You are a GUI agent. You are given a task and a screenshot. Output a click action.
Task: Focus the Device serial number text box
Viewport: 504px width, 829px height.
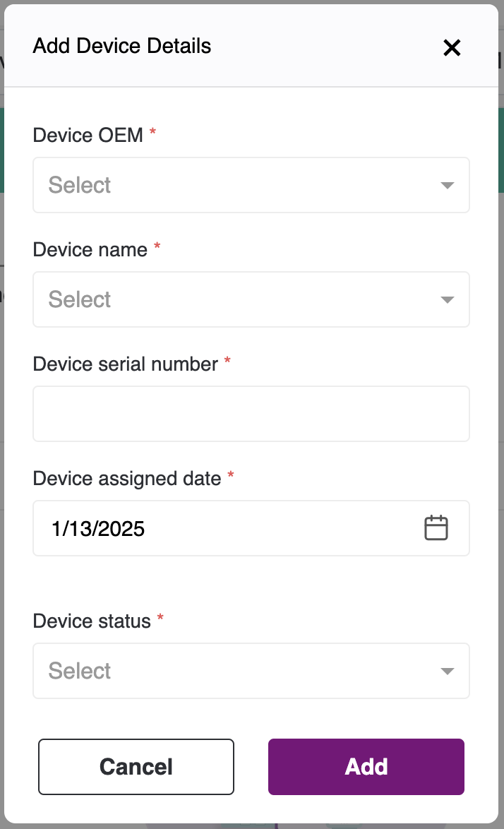[x=251, y=414]
